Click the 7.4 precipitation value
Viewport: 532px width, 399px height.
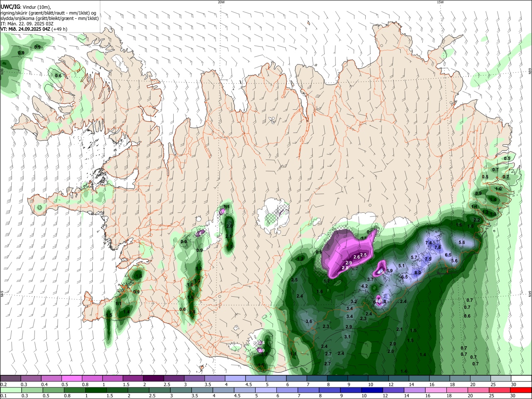click(x=429, y=243)
